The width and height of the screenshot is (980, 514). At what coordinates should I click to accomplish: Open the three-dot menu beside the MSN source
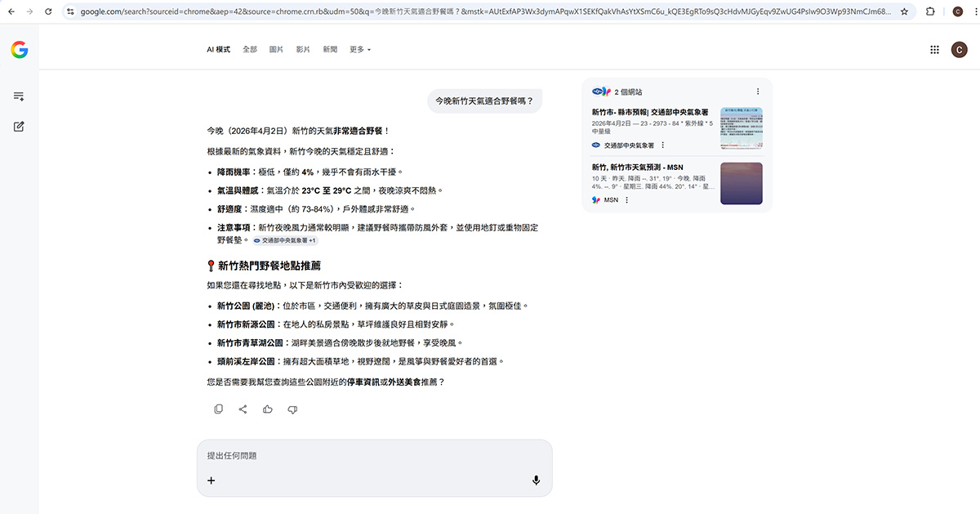click(626, 199)
